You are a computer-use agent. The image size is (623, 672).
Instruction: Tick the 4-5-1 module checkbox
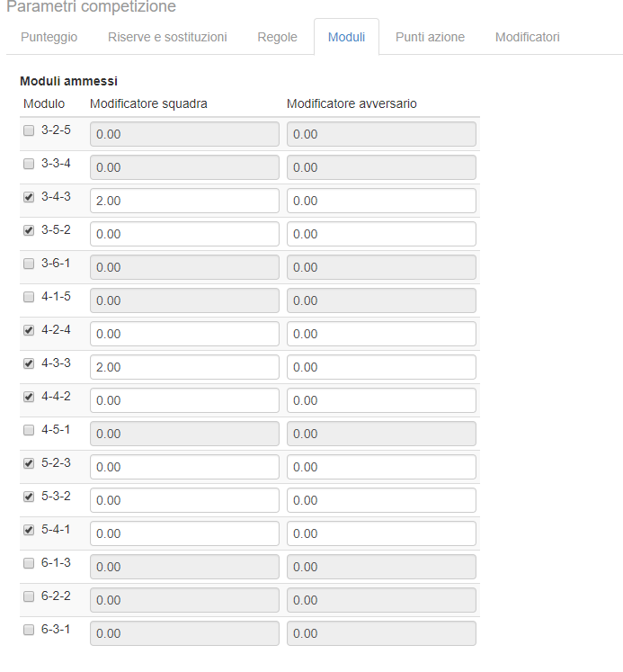(29, 430)
